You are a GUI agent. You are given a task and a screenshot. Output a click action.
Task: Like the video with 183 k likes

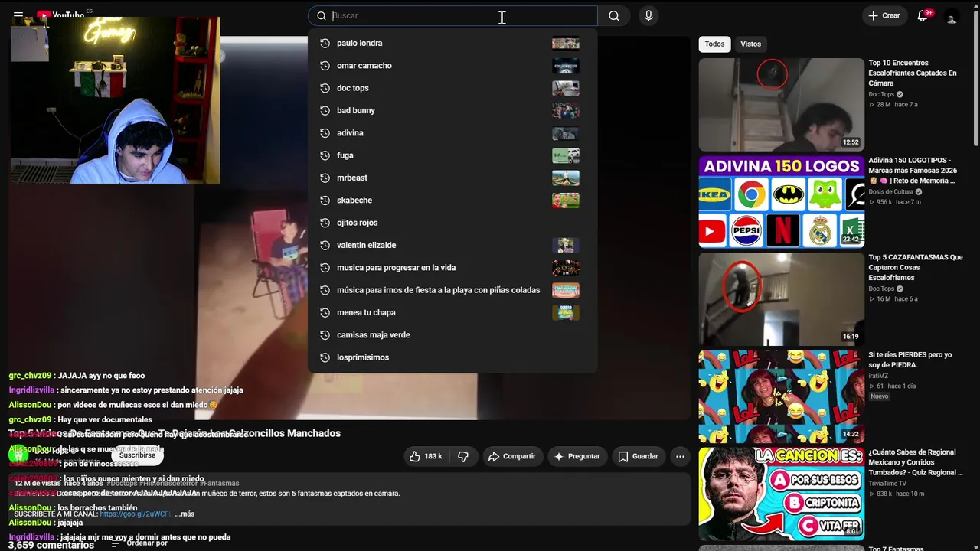click(425, 456)
